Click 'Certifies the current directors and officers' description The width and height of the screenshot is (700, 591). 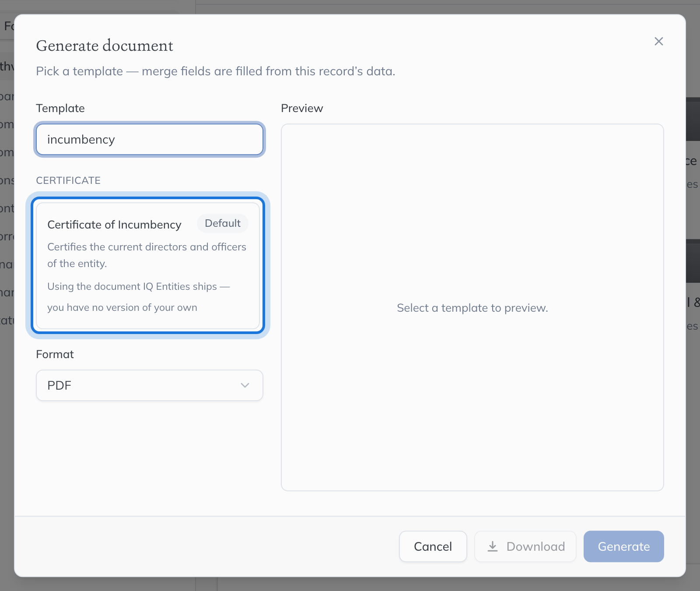tap(147, 255)
